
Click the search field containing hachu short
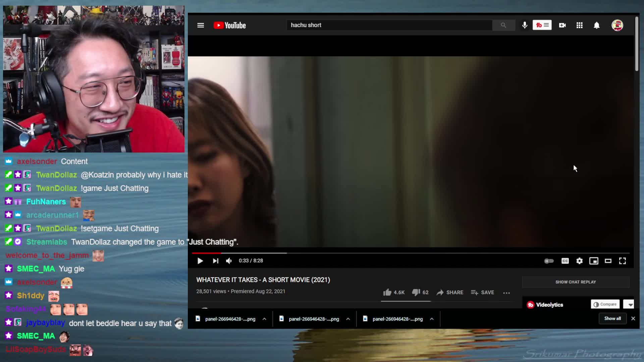tap(389, 25)
